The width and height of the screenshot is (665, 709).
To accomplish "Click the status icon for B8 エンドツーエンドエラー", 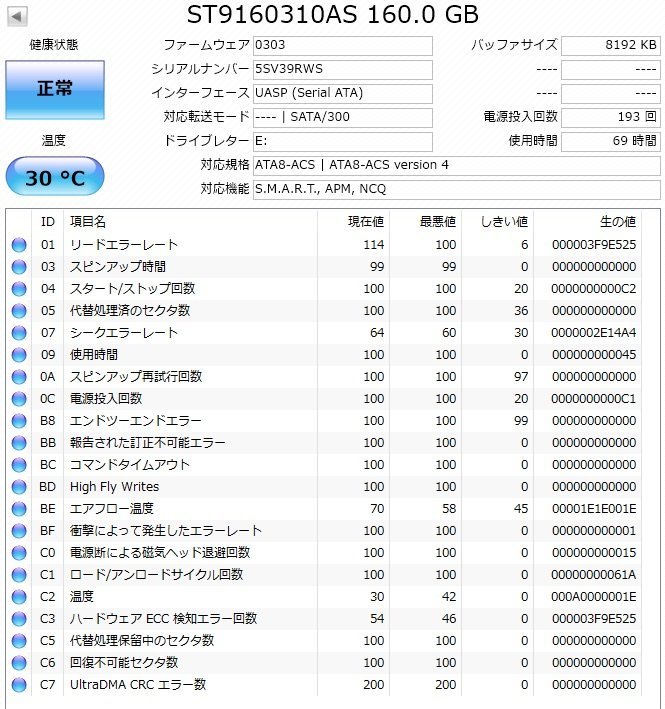I will click(19, 421).
